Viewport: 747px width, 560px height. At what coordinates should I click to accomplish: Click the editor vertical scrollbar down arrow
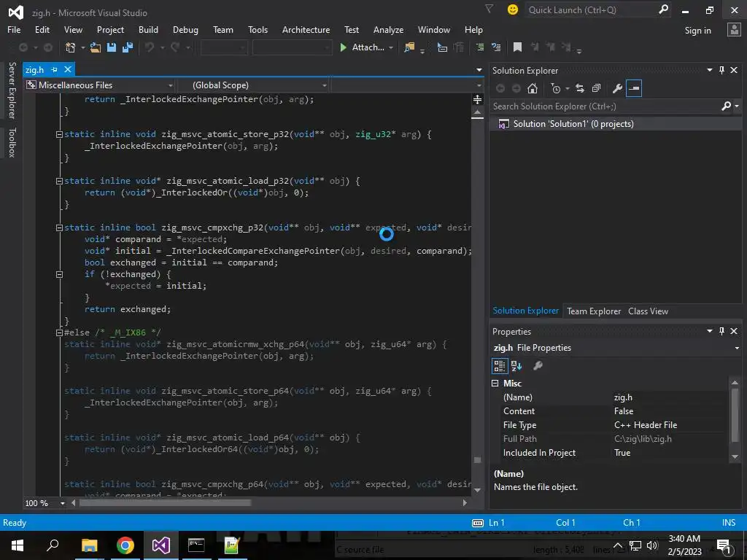tap(477, 491)
